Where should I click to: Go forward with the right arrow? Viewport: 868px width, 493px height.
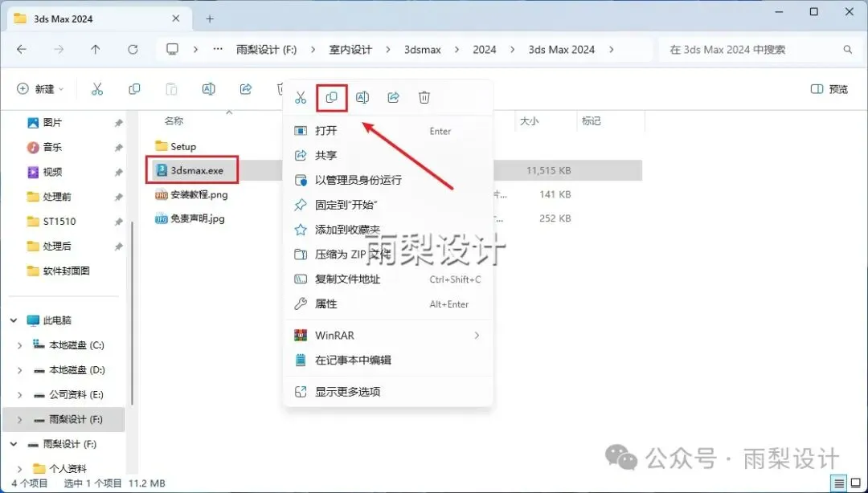pos(59,49)
